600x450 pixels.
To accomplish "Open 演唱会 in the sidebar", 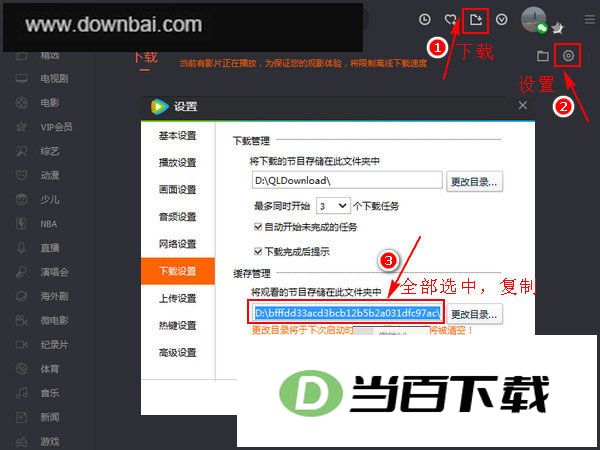I will click(x=54, y=272).
